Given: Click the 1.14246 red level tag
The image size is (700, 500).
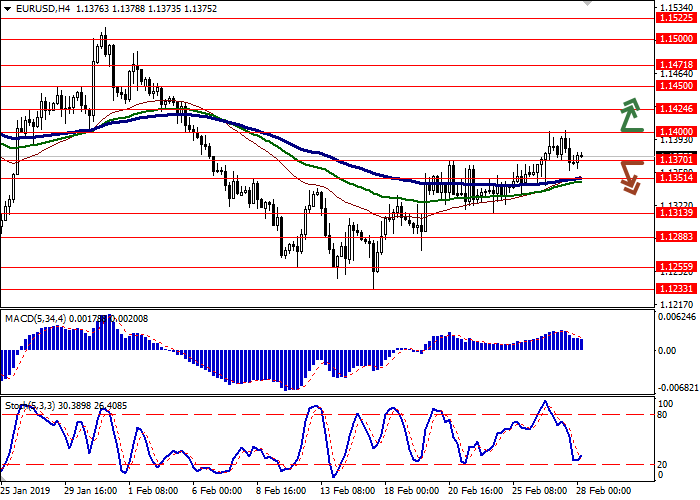Looking at the screenshot, I should (676, 109).
